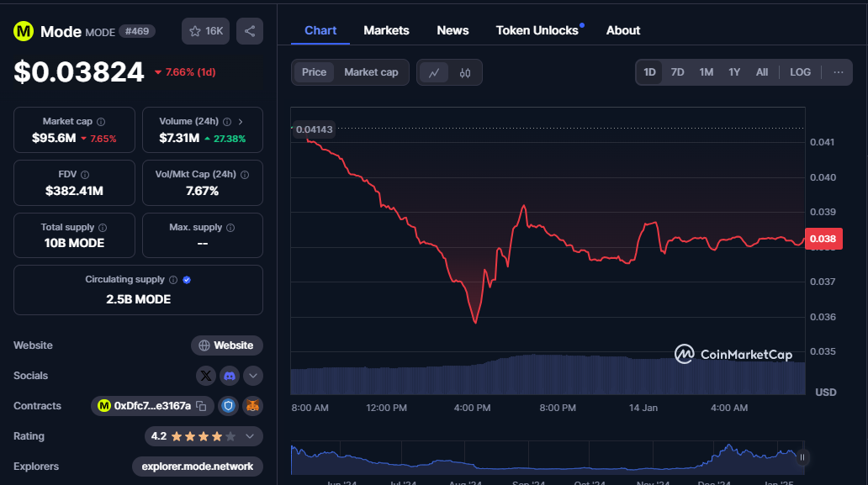The image size is (868, 485).
Task: Open the share options for Mode
Action: pyautogui.click(x=249, y=30)
